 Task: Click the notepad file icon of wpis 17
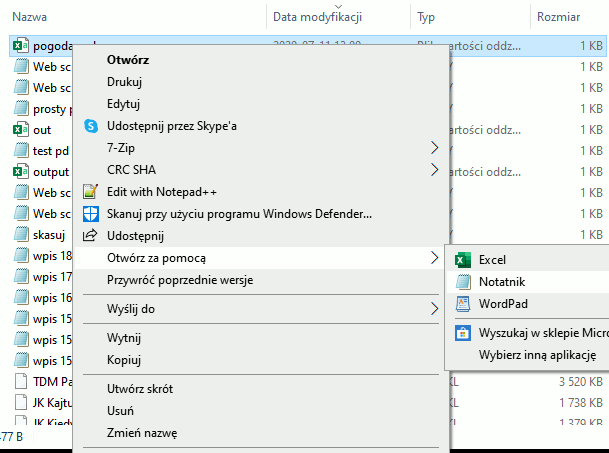[21, 276]
